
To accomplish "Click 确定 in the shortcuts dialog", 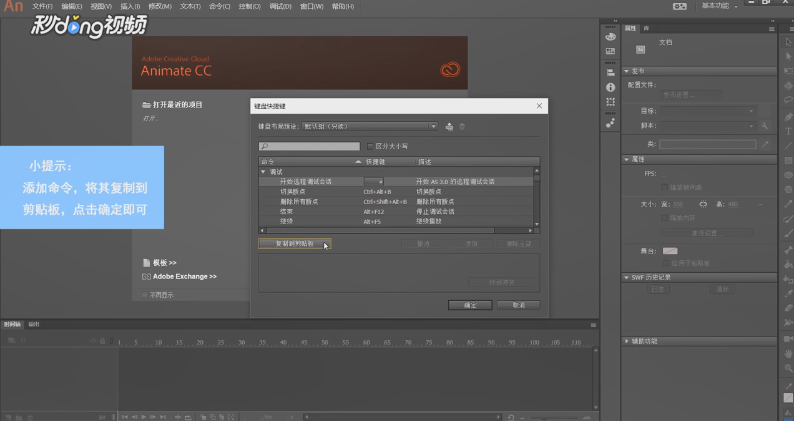I will (x=470, y=305).
